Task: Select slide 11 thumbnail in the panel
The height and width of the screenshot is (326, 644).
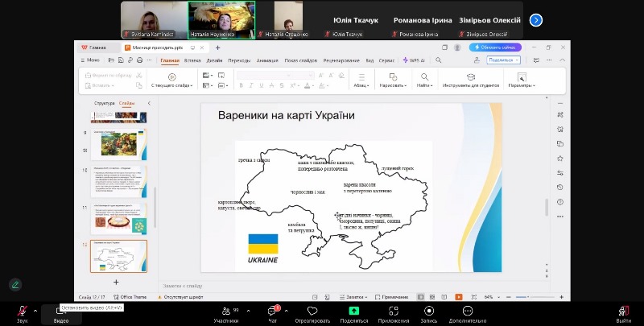Action: pos(118,218)
